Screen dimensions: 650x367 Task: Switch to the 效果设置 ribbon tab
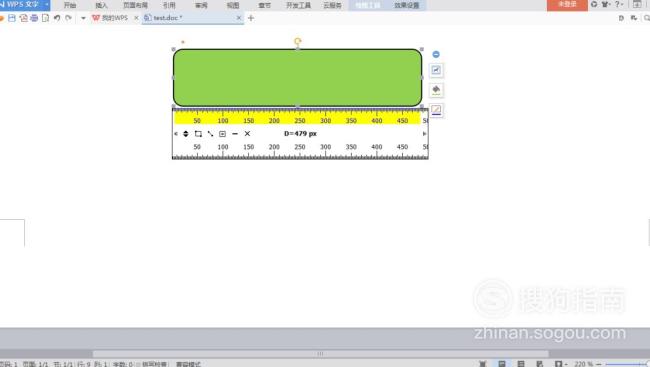tap(406, 5)
